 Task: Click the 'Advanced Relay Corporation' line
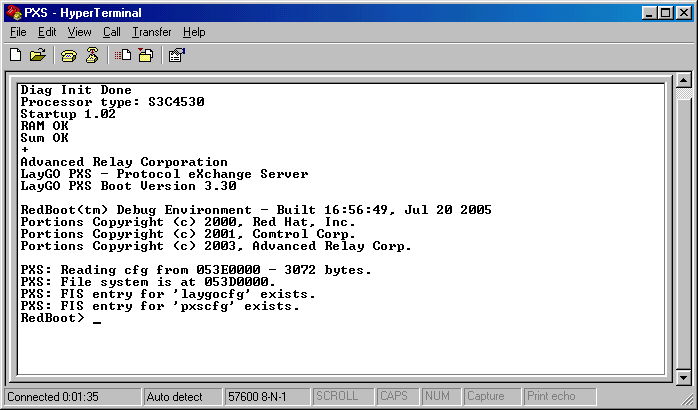click(124, 162)
